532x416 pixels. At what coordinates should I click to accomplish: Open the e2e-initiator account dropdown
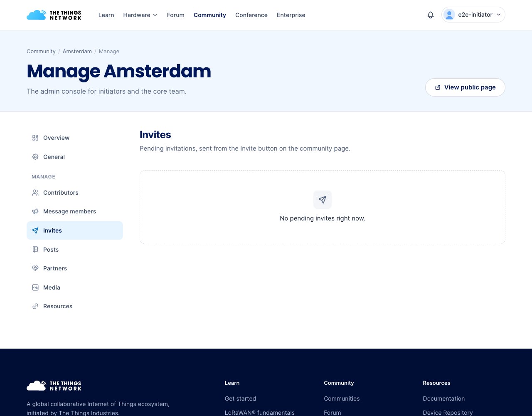pyautogui.click(x=473, y=15)
